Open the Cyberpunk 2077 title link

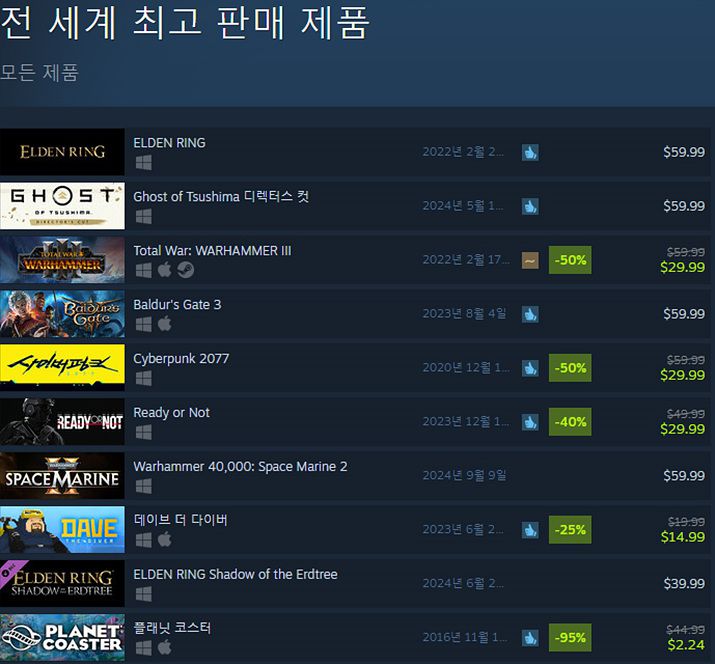point(181,359)
